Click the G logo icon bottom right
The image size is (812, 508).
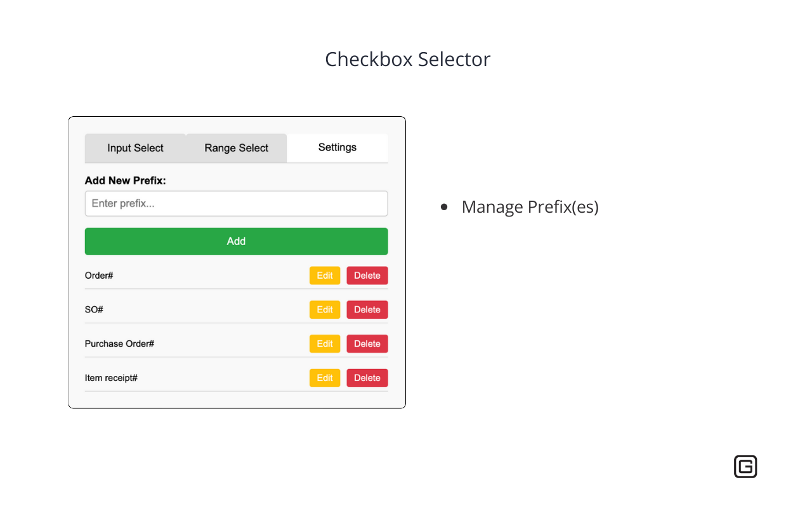pos(745,466)
